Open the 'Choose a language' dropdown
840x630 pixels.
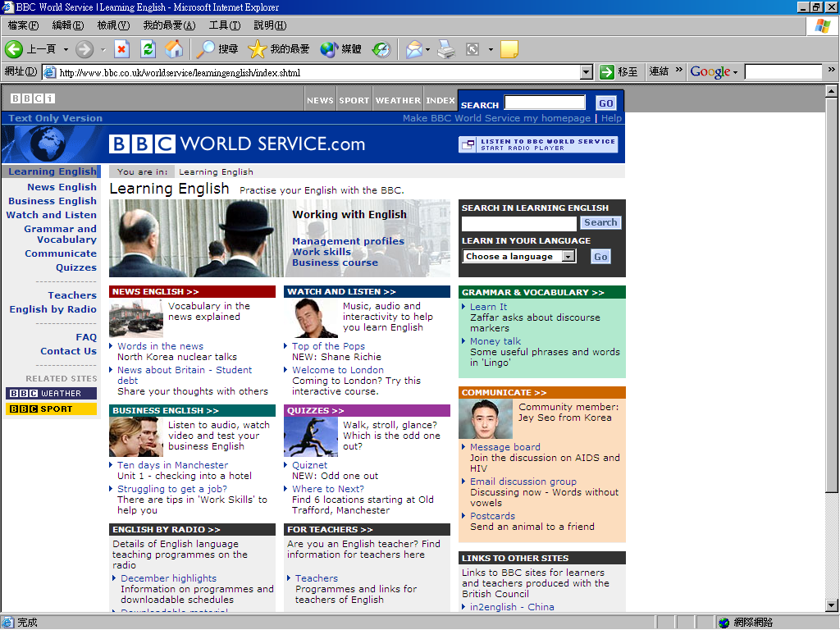[518, 257]
